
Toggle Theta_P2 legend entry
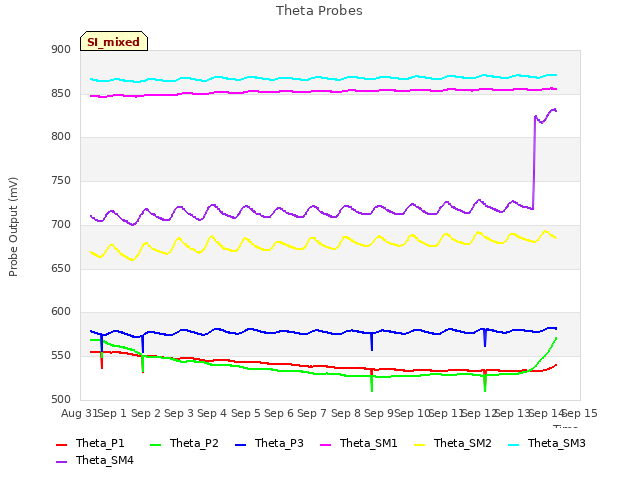click(x=184, y=443)
